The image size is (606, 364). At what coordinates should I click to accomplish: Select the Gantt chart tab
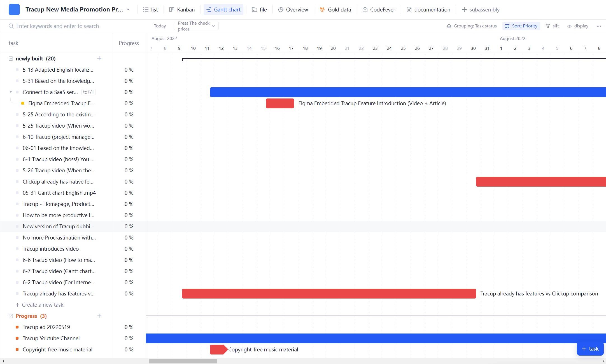[223, 10]
